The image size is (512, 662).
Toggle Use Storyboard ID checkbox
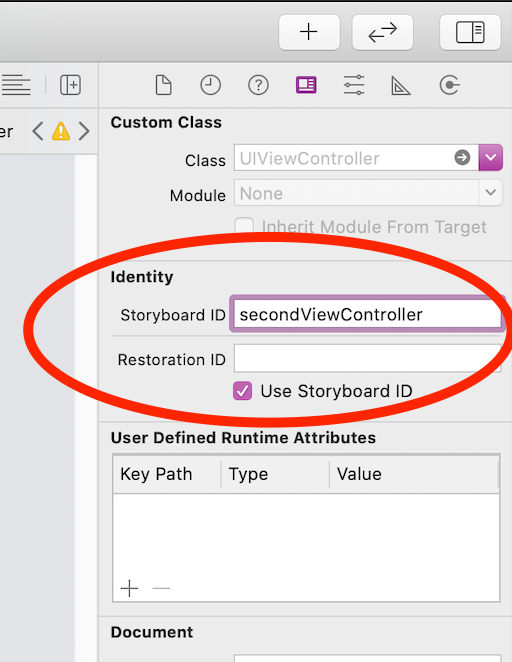coord(243,391)
